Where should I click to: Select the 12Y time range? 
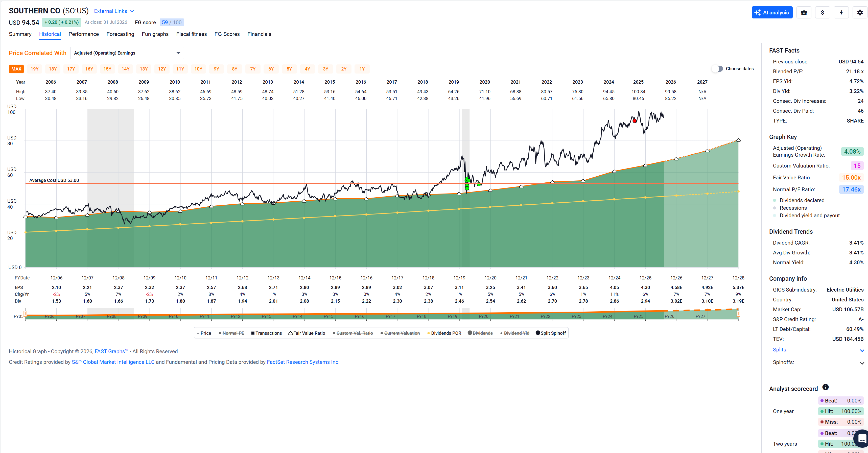[162, 69]
